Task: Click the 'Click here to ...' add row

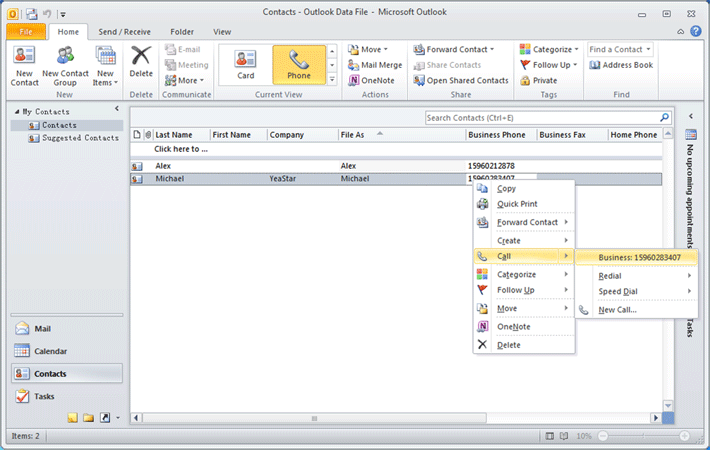Action: pyautogui.click(x=396, y=149)
